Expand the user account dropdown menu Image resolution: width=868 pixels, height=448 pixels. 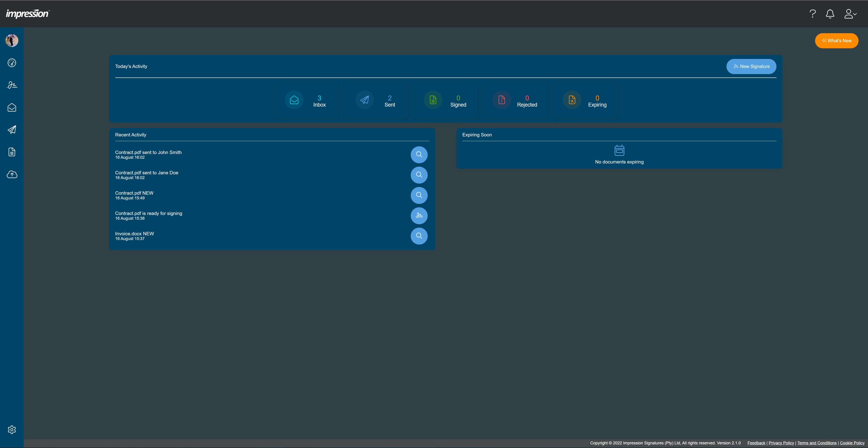tap(850, 14)
